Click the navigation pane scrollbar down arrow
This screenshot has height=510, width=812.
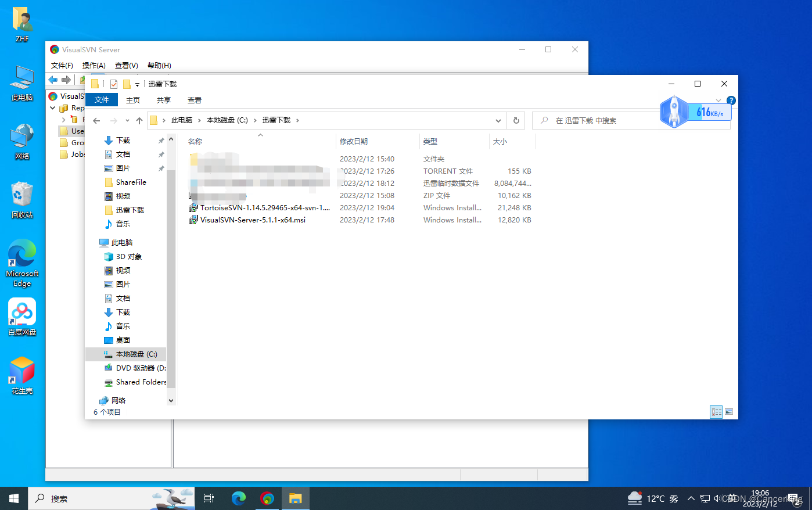171,400
